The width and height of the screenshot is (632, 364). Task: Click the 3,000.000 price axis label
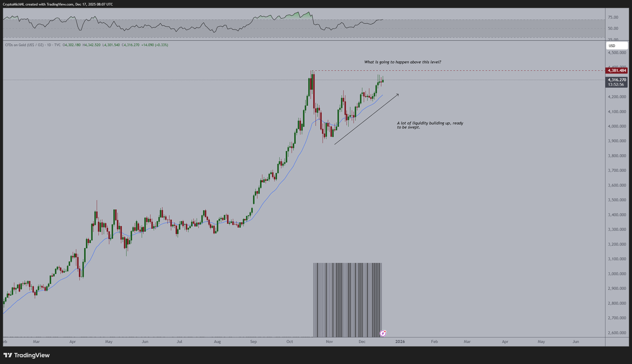616,274
